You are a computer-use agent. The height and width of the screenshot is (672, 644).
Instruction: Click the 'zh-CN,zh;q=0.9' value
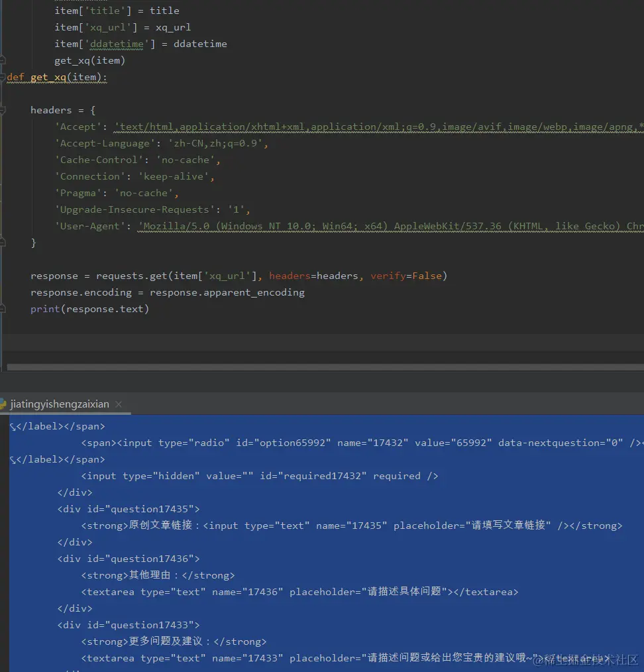(x=215, y=143)
